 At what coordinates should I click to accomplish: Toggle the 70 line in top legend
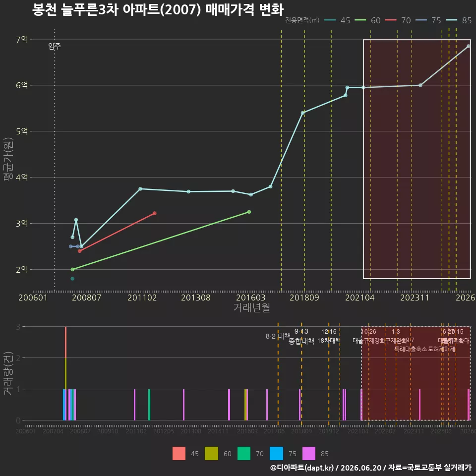pos(398,20)
